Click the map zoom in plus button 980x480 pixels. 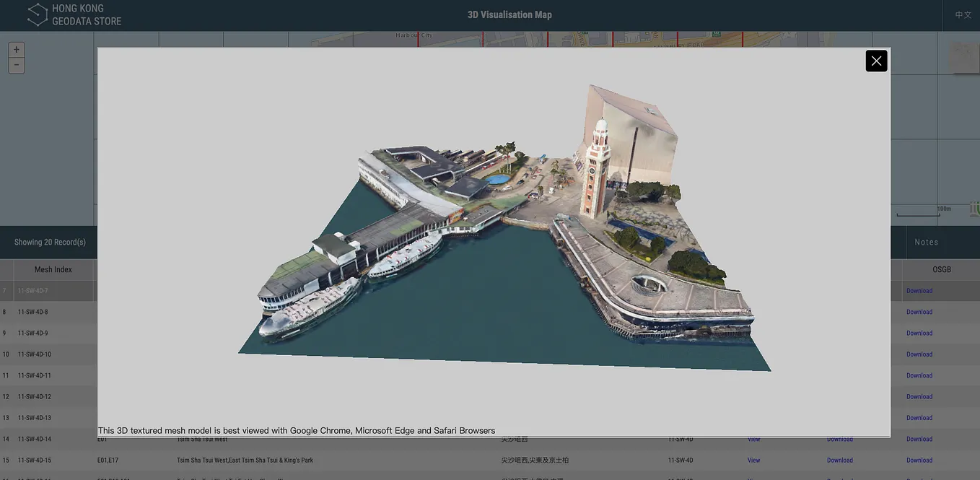pyautogui.click(x=17, y=50)
